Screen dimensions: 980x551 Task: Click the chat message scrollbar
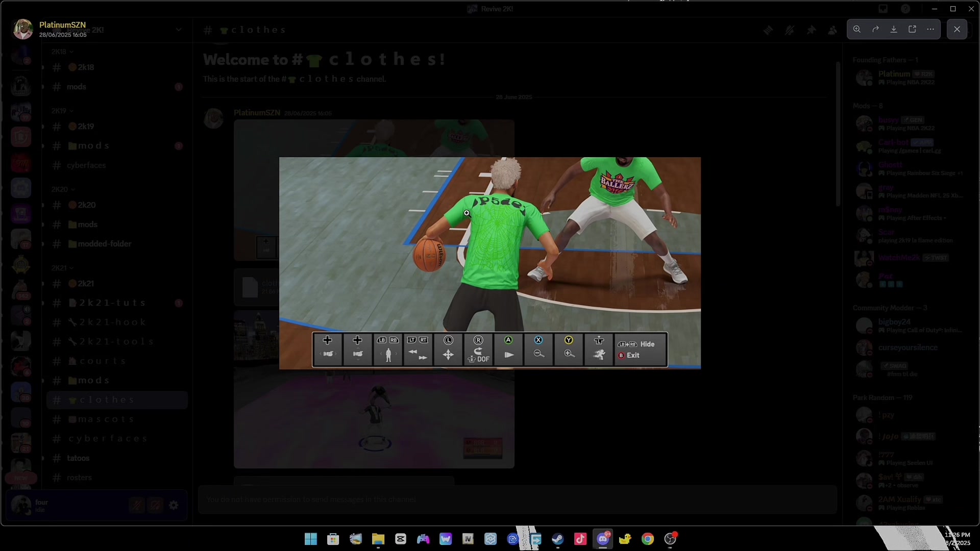pos(838,134)
